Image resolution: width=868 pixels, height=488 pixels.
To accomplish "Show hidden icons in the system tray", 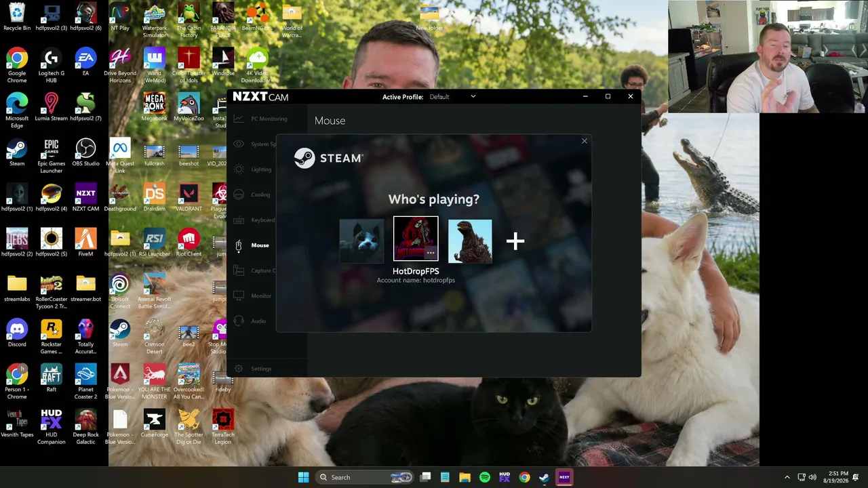I will (787, 477).
